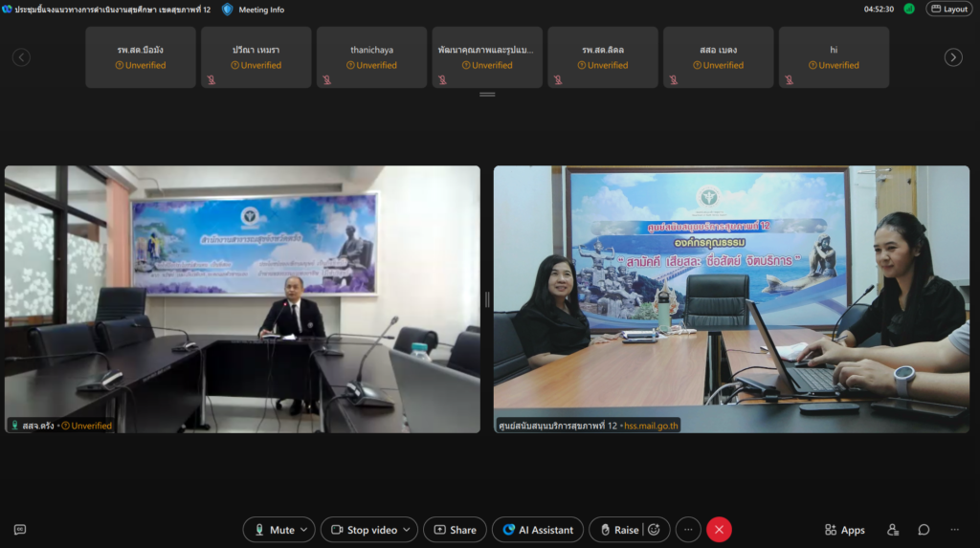Open the emoji reactions icon
The height and width of the screenshot is (548, 980).
656,530
